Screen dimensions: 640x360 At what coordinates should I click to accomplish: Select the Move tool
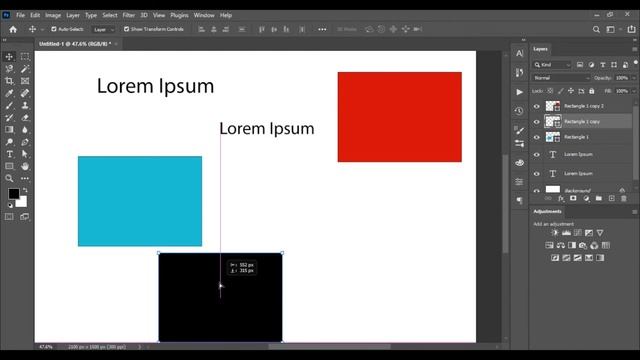coord(9,57)
